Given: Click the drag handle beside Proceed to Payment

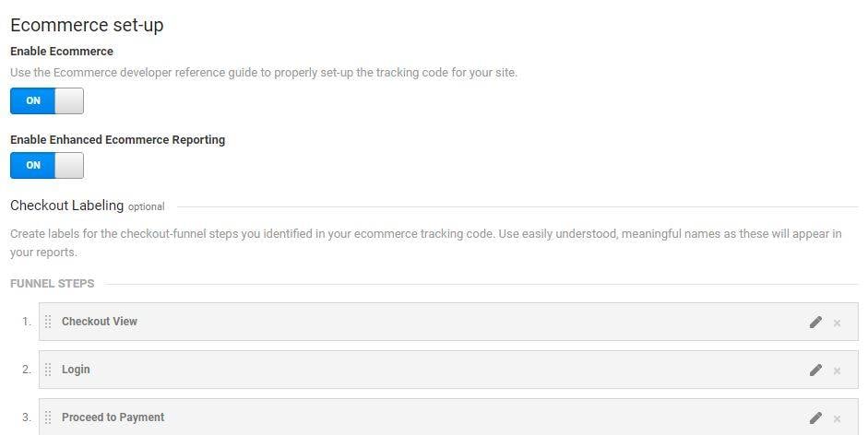Looking at the screenshot, I should click(48, 417).
